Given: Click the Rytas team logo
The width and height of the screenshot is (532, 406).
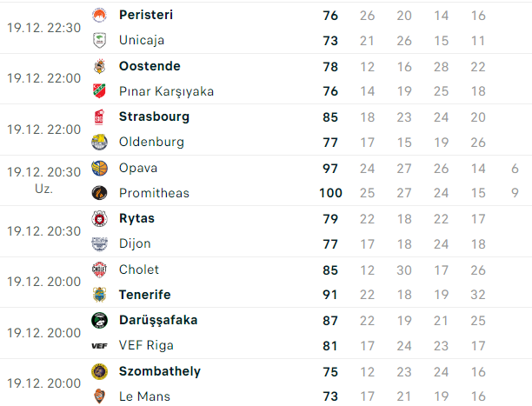Looking at the screenshot, I should [x=99, y=219].
